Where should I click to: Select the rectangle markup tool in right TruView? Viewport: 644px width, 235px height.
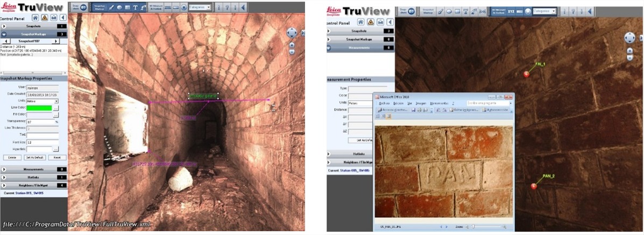click(x=457, y=11)
